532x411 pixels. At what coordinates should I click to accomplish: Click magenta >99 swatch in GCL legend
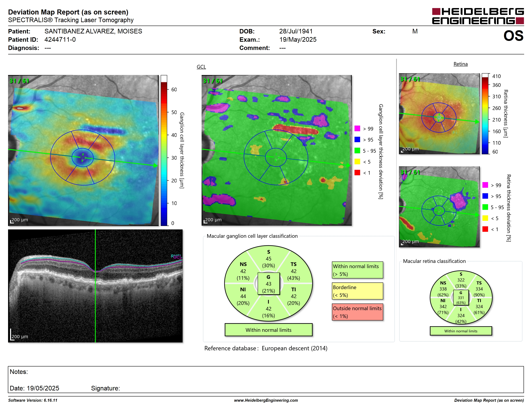coord(357,128)
